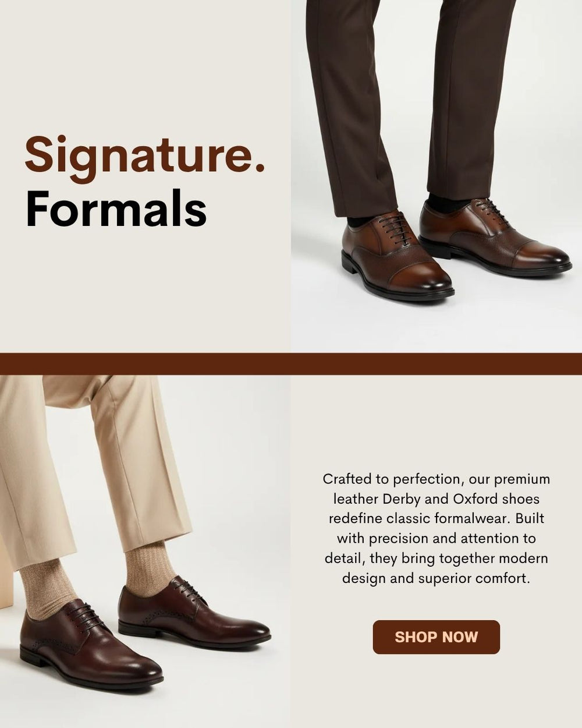Select the black "Formals" heading
Viewport: 582px width, 728px height.
(x=116, y=208)
